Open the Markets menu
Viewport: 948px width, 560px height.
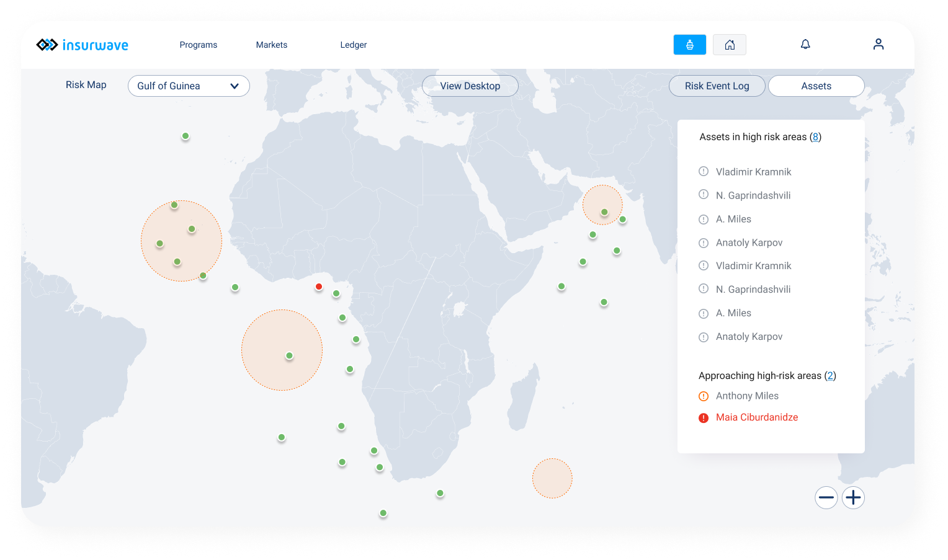click(272, 45)
